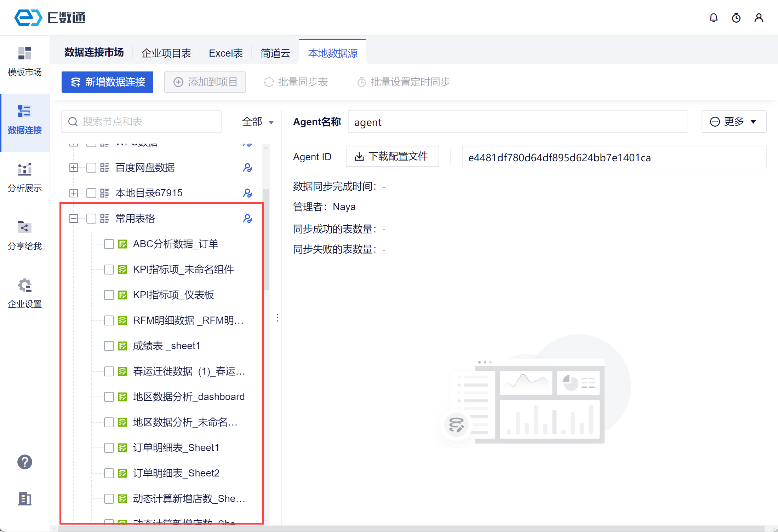Switch to the Excel表 tab
778x532 pixels.
(x=226, y=53)
